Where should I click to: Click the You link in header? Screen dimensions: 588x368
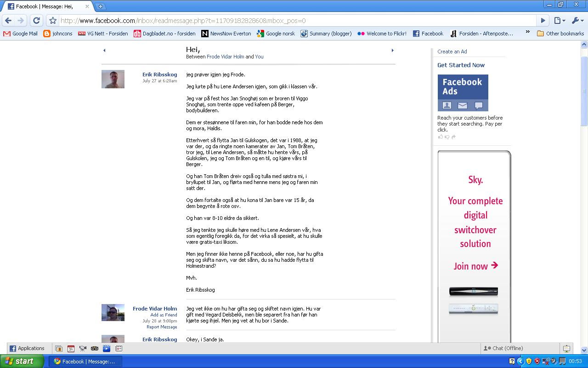(259, 57)
